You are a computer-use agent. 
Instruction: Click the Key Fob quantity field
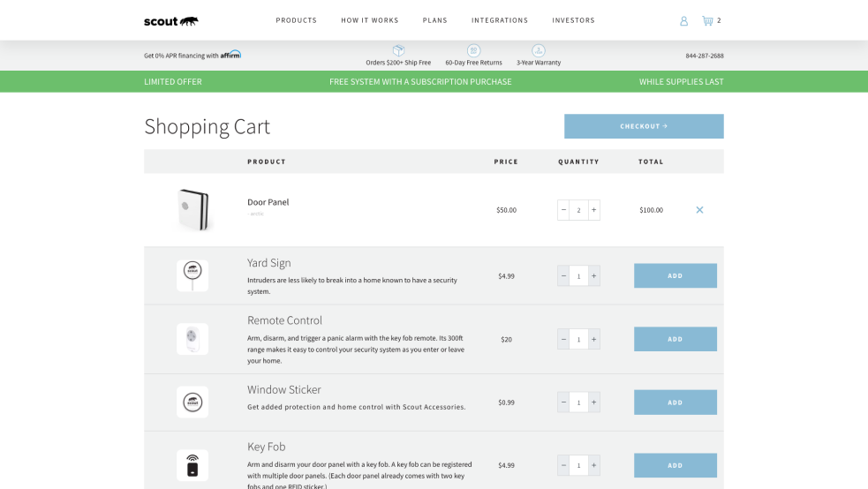(578, 465)
